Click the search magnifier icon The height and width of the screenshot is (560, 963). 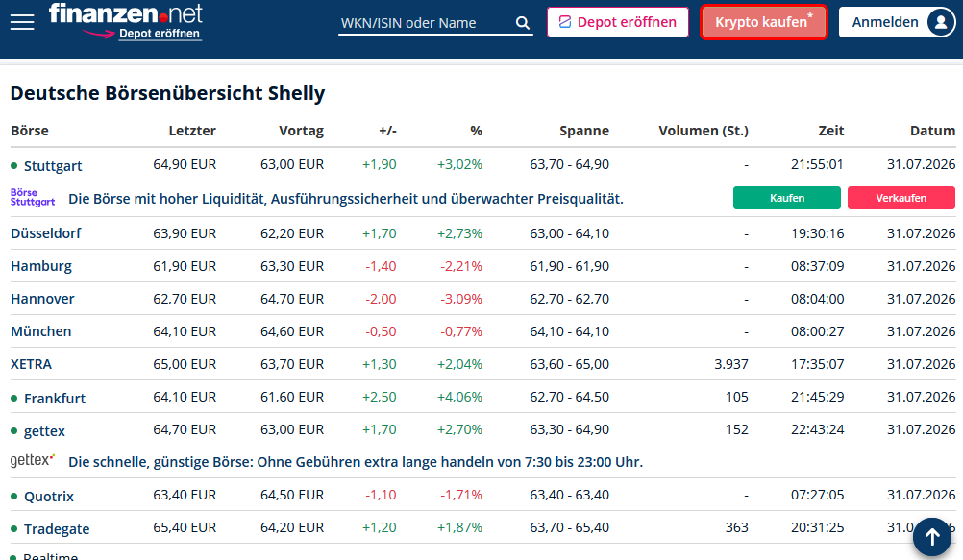(523, 23)
